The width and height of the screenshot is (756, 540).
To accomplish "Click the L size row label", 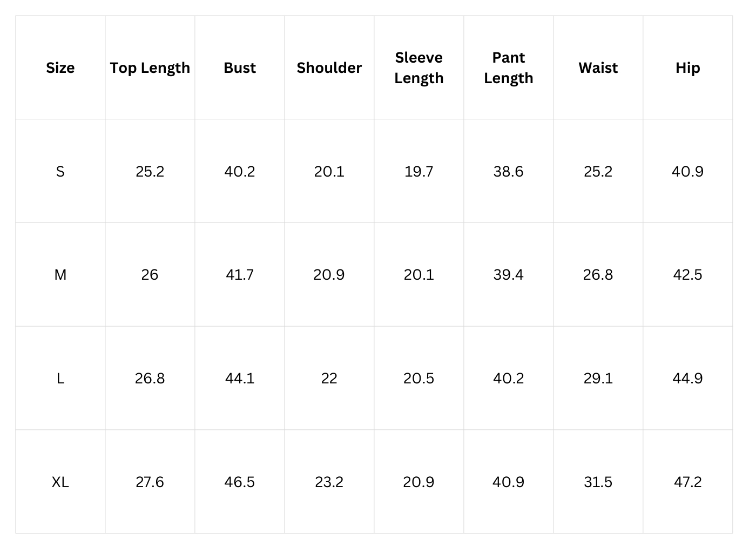I will click(x=60, y=379).
